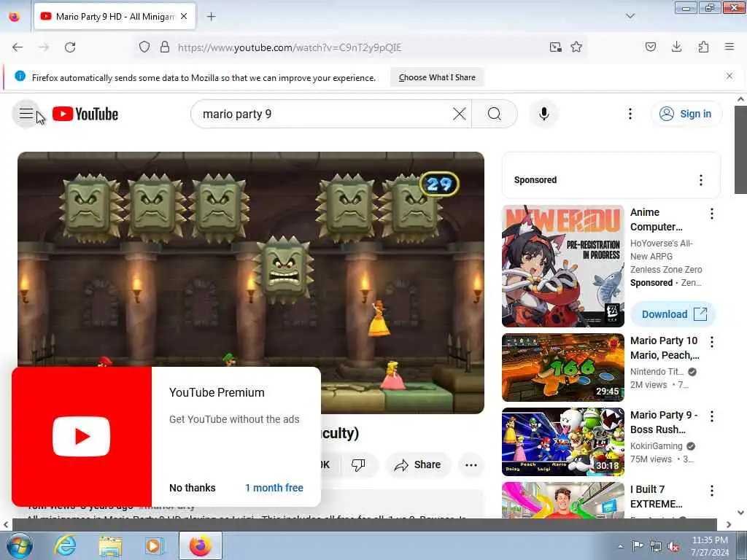Open Firefox application menu
This screenshot has height=560, width=747.
pyautogui.click(x=729, y=47)
